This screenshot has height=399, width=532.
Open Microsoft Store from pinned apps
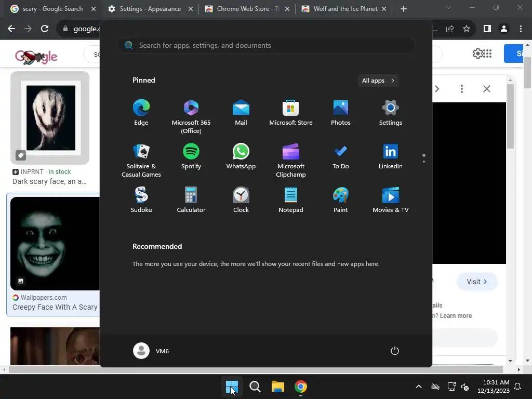tap(291, 113)
